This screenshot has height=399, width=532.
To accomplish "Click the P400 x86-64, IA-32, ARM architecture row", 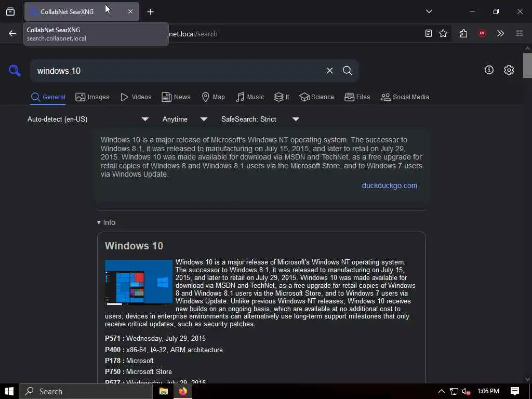I will (x=164, y=350).
